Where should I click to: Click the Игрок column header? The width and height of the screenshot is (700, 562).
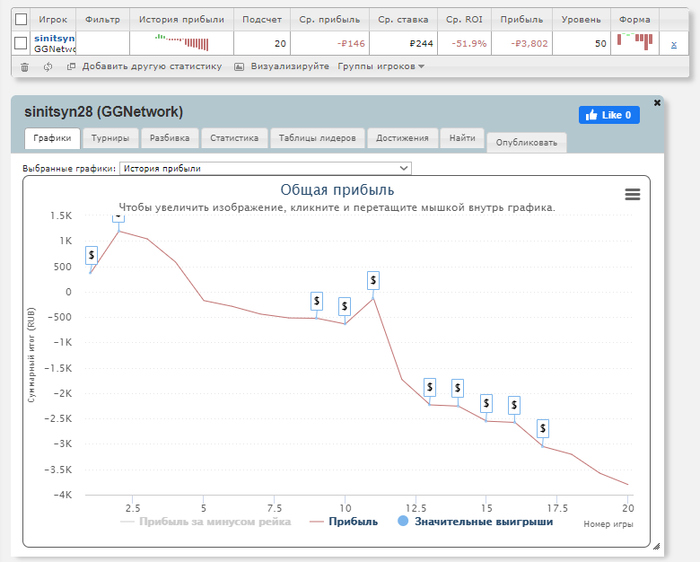53,20
